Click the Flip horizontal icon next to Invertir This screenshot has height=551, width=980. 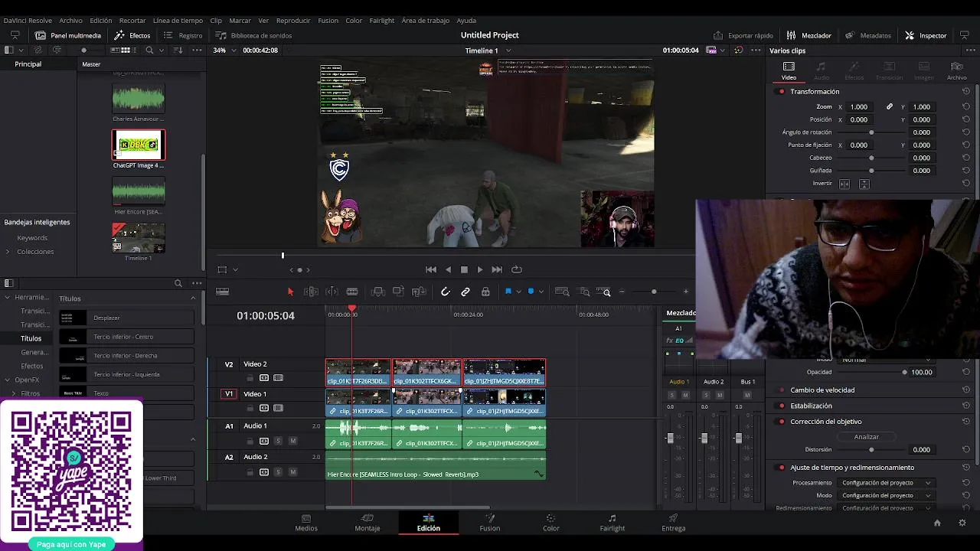click(844, 184)
